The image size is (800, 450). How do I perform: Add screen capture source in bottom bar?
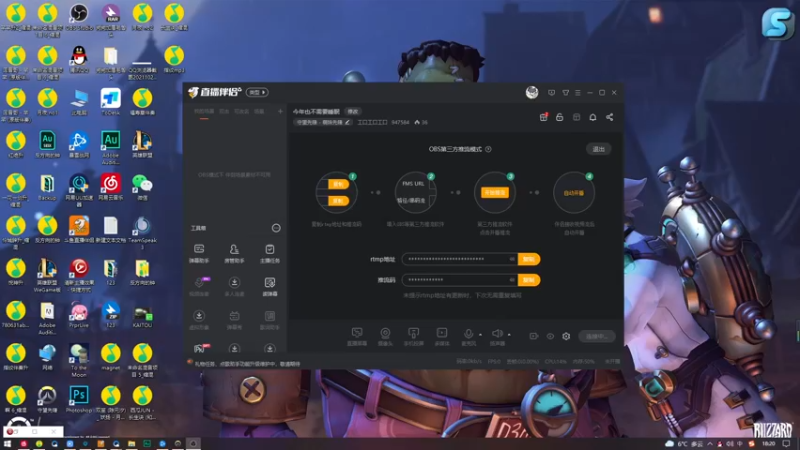[x=357, y=337]
